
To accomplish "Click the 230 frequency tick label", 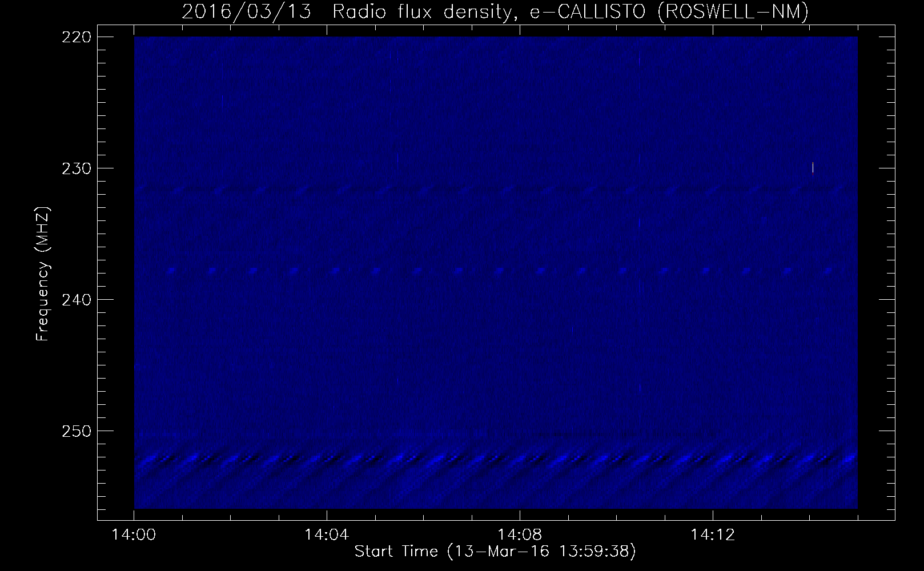I will point(75,168).
